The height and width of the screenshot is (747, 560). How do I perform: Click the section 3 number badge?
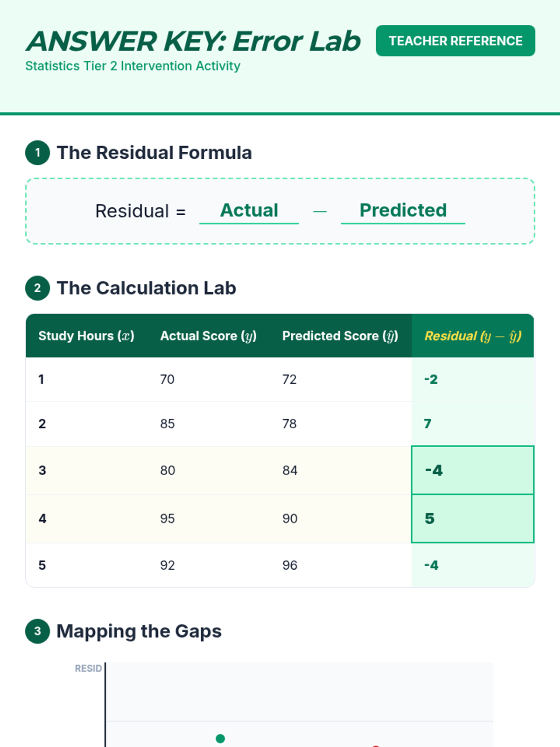(37, 631)
